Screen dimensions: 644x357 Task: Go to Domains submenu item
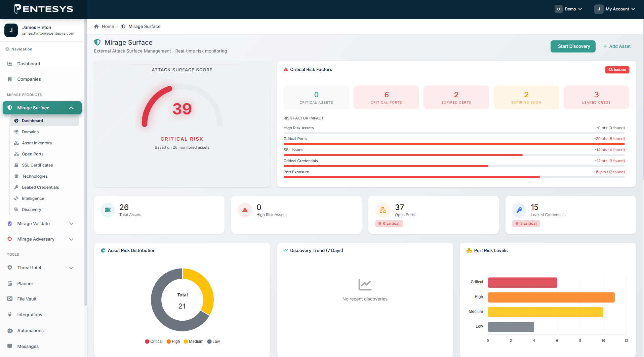(30, 132)
